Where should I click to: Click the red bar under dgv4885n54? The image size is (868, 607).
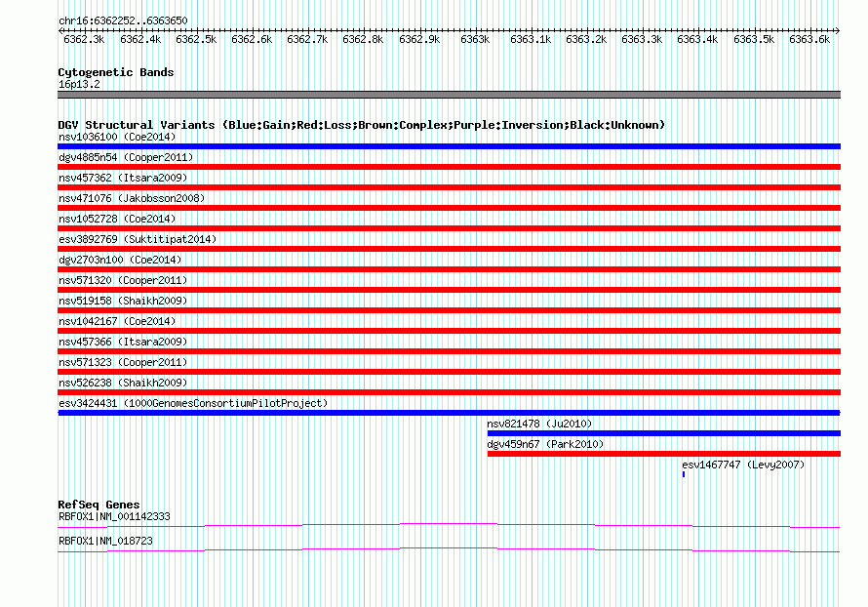(x=449, y=167)
